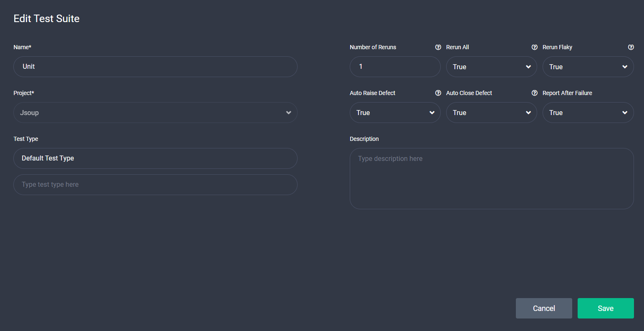Focus the Number of Reruns input

(395, 67)
